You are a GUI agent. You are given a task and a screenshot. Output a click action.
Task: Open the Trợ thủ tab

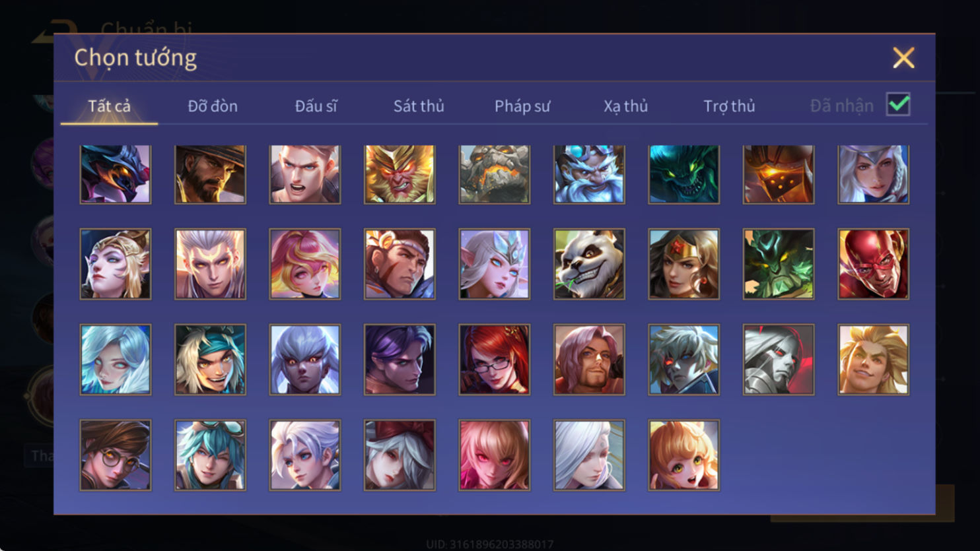click(x=729, y=106)
